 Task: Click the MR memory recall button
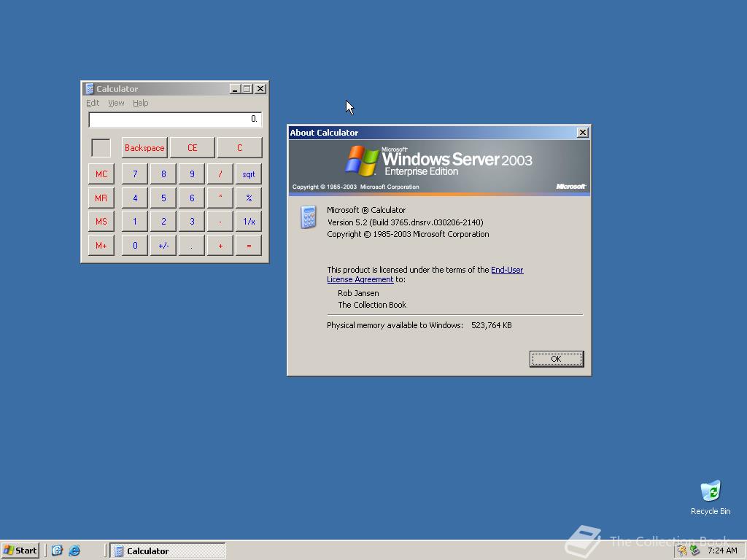[101, 198]
